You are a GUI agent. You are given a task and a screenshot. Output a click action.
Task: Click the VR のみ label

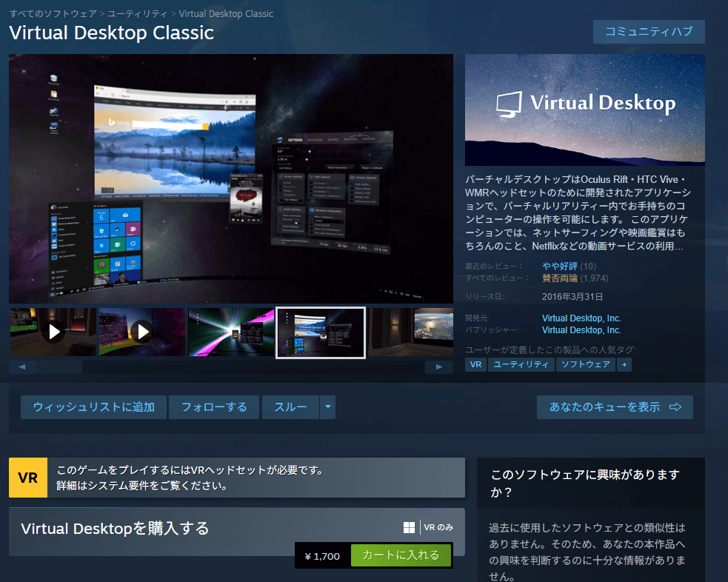[438, 527]
